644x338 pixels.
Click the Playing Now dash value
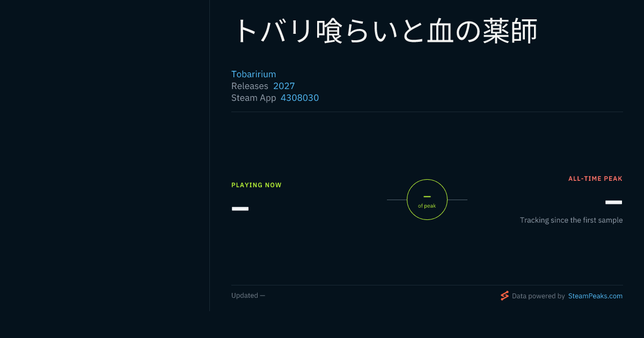pyautogui.click(x=240, y=208)
